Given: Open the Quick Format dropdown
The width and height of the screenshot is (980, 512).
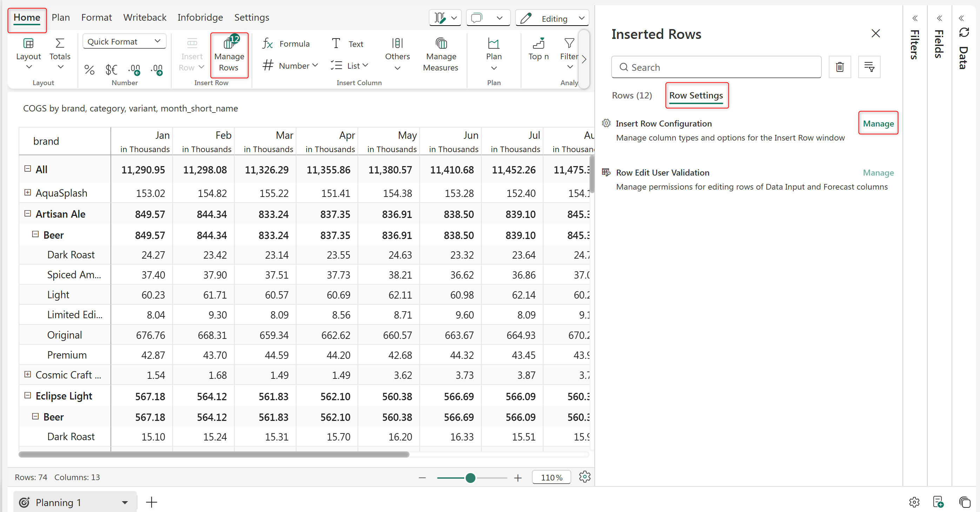Looking at the screenshot, I should [x=124, y=41].
